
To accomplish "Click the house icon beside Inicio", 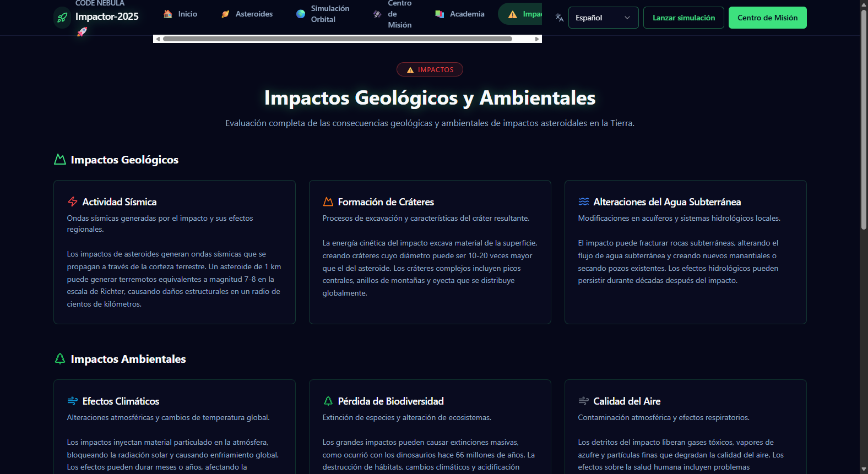I will [168, 14].
